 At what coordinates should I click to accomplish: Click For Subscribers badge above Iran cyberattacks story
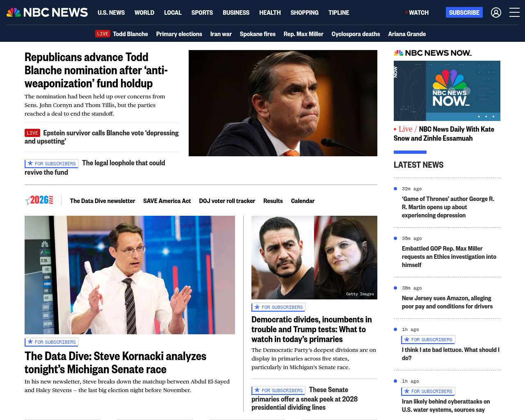428,391
